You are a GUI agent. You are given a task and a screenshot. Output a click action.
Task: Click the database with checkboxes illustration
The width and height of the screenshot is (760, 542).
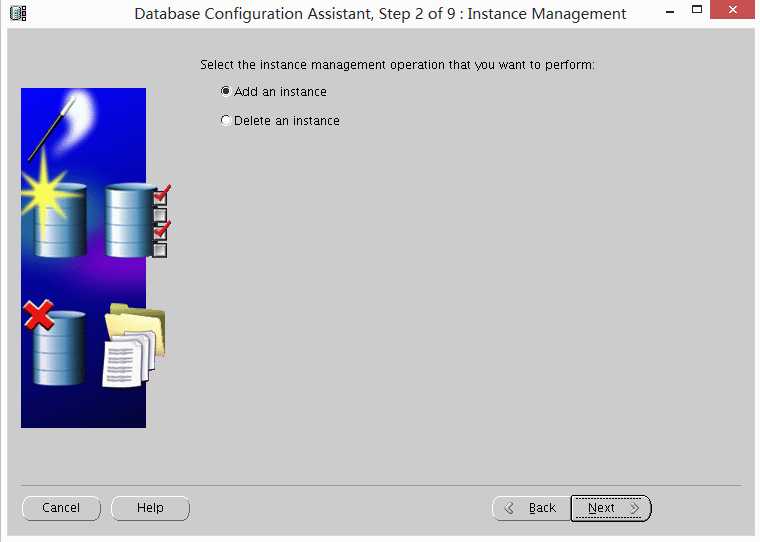tap(138, 220)
